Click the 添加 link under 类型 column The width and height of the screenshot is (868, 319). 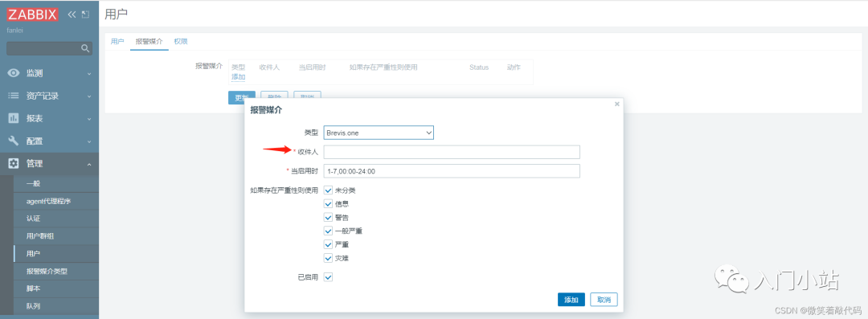pyautogui.click(x=239, y=77)
